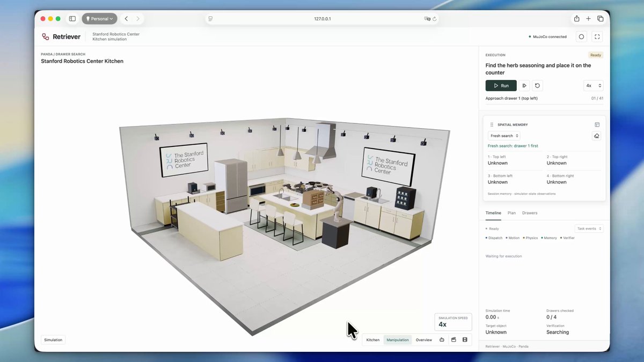
Task: Switch to the Plan tab
Action: tap(511, 213)
